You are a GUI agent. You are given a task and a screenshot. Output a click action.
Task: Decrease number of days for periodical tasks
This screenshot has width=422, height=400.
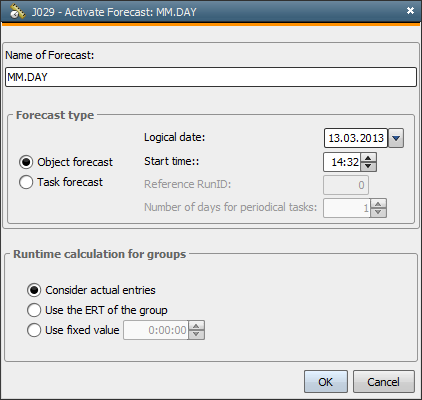tap(378, 212)
